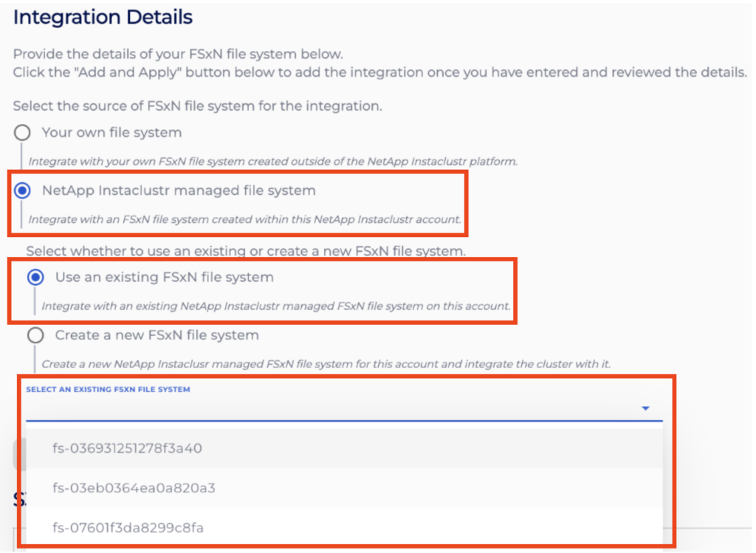Collapse the file system dropdown using its arrow

(x=645, y=408)
